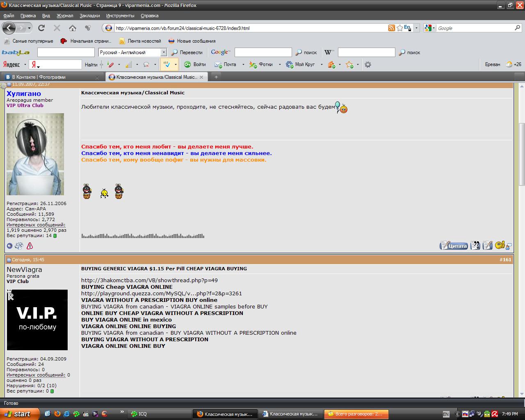525x420 pixels.
Task: Expand the Русский - Английский language dropdown
Action: point(164,52)
